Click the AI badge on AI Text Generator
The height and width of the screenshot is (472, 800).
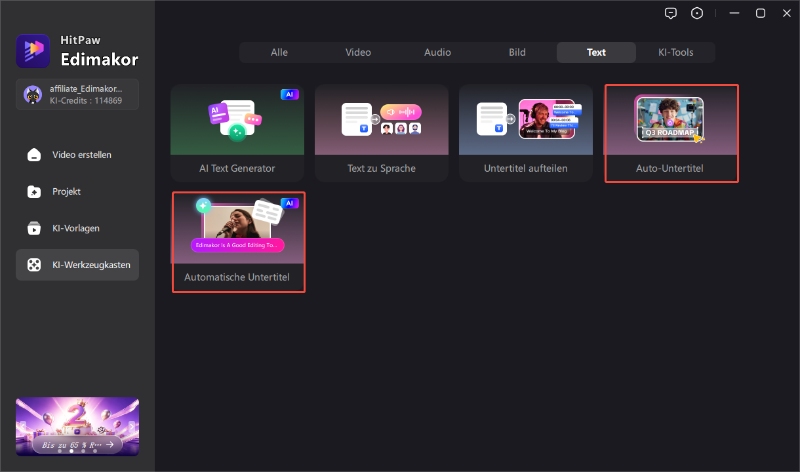(x=289, y=94)
